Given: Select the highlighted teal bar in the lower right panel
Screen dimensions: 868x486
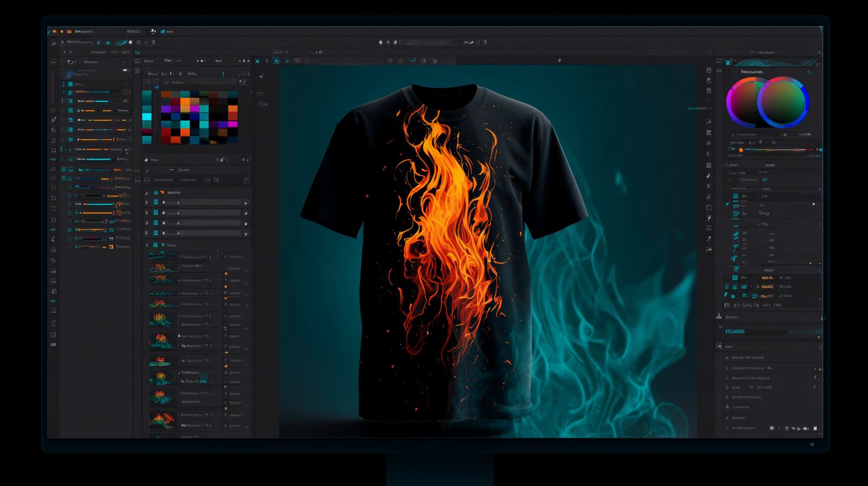Looking at the screenshot, I should tap(734, 332).
